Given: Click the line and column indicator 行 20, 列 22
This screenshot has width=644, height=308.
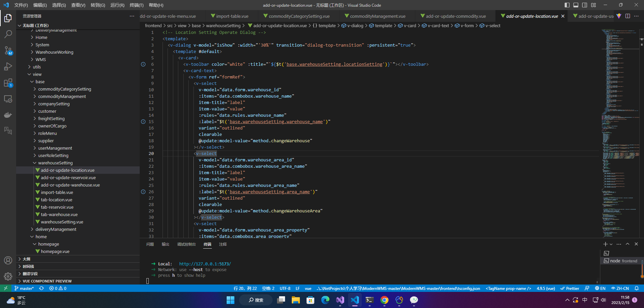Looking at the screenshot, I should tap(245, 288).
